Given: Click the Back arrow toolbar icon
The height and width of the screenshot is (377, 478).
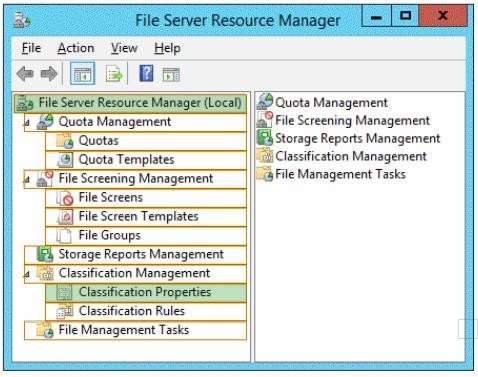Looking at the screenshot, I should (x=25, y=74).
